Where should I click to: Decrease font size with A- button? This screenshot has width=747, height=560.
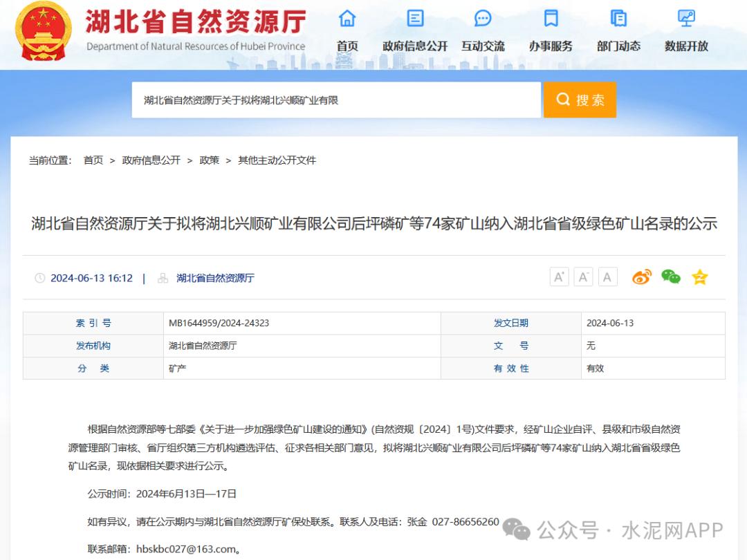pos(583,277)
